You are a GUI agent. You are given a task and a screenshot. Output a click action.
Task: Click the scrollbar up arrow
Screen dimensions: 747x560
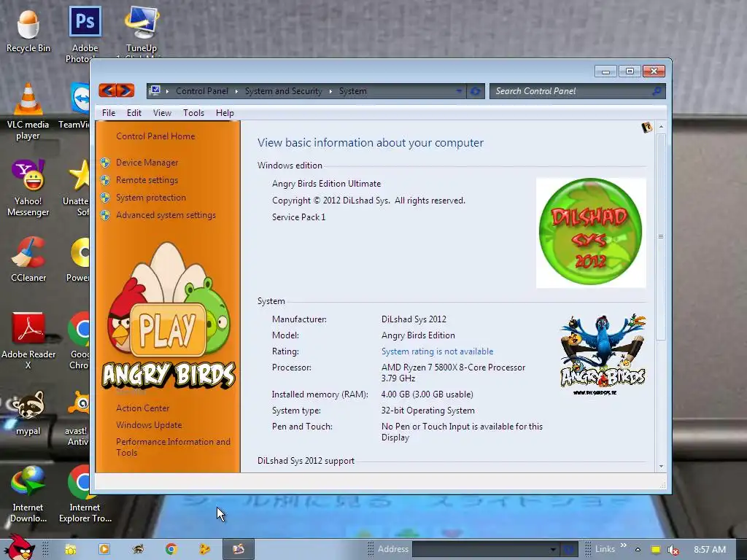pos(661,127)
